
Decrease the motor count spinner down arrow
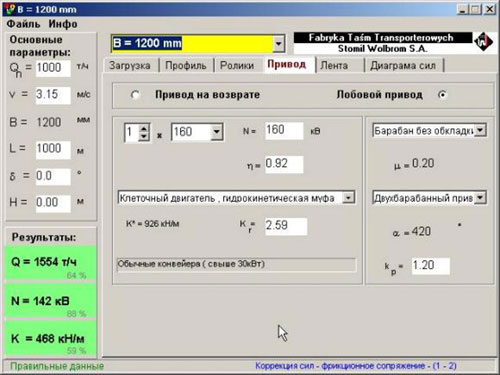tap(144, 136)
